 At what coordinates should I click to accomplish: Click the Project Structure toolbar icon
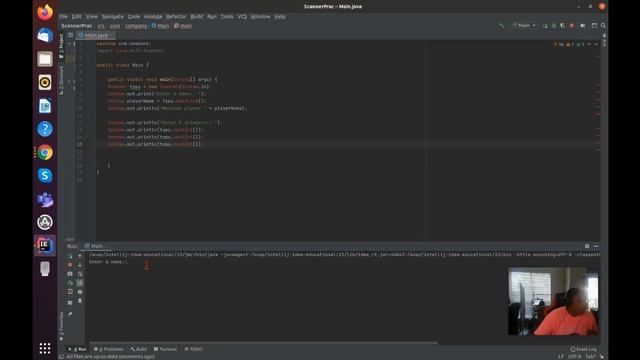pyautogui.click(x=583, y=25)
